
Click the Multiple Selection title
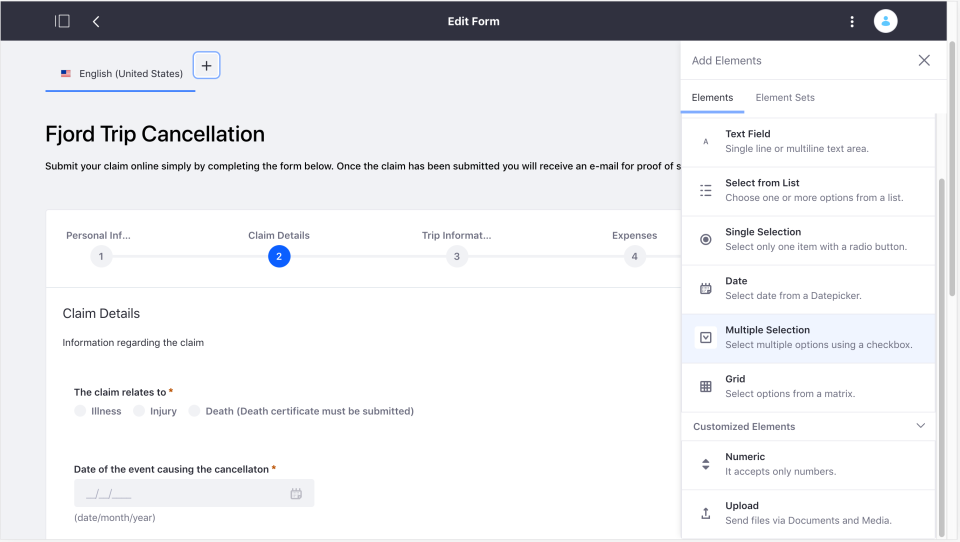[767, 329]
